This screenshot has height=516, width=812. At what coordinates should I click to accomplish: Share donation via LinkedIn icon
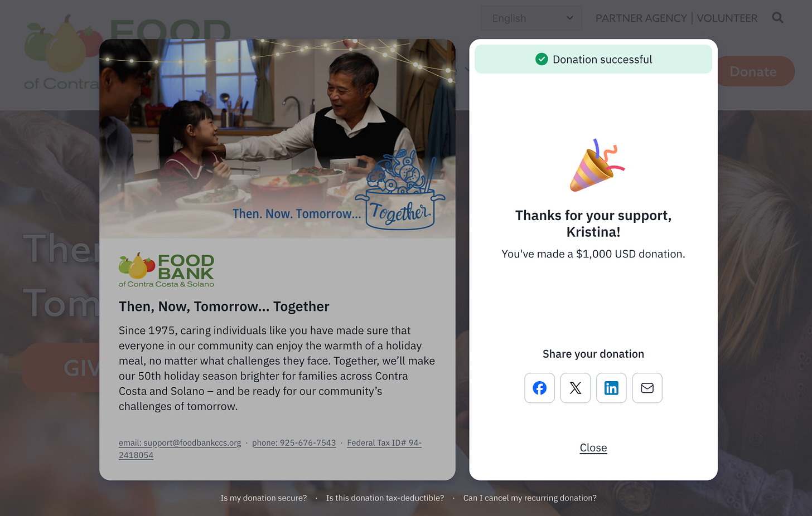(611, 388)
